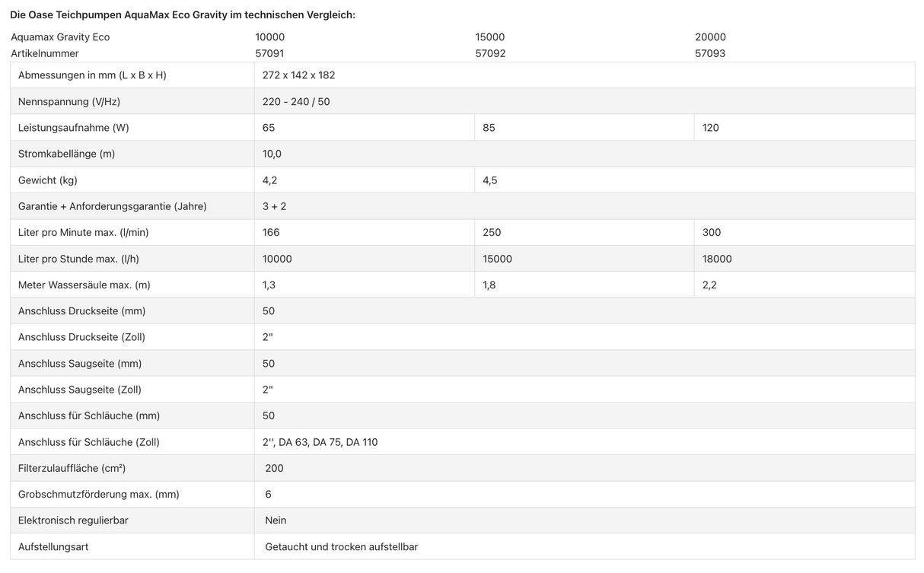Click the 2,2 meter water column cell
Screen dimensions: 924x573
(x=709, y=285)
